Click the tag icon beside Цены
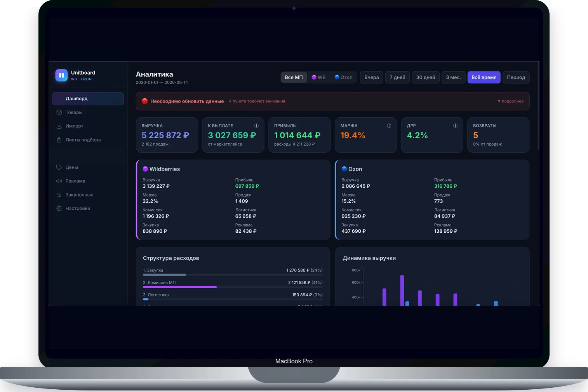Image resolution: width=588 pixels, height=392 pixels. (x=59, y=167)
